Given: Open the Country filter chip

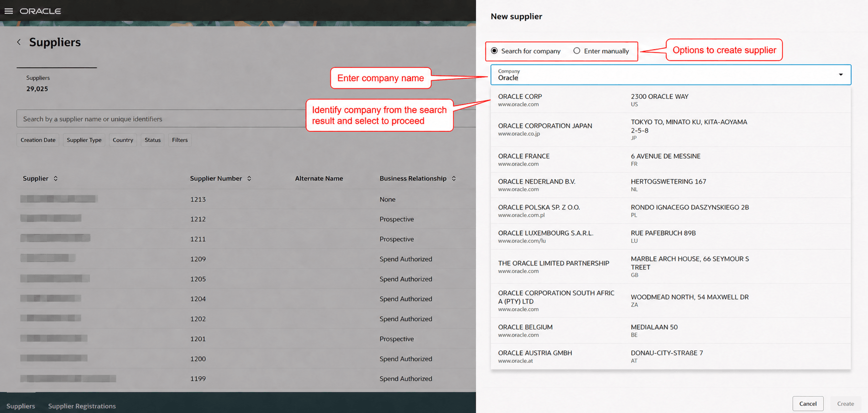Looking at the screenshot, I should click(123, 140).
